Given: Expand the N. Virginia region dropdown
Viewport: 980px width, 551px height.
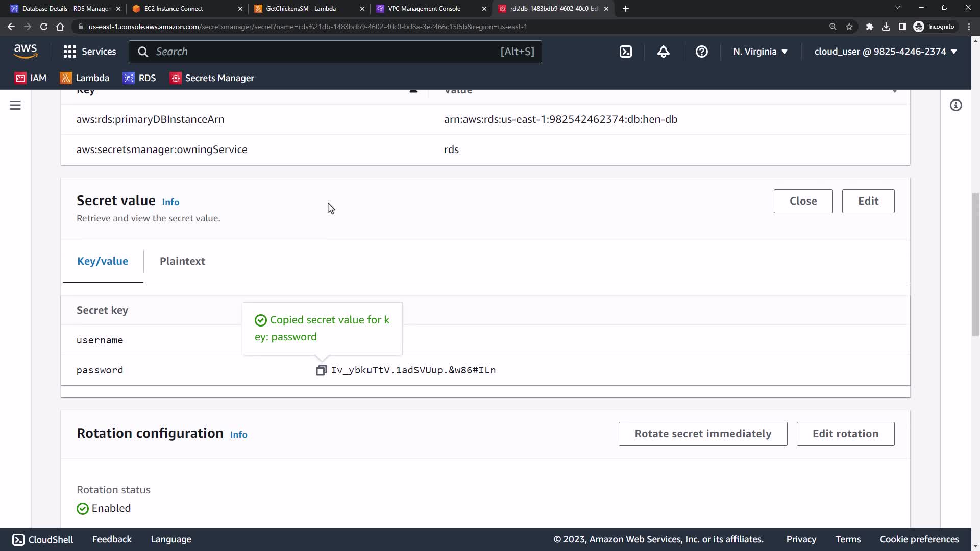Looking at the screenshot, I should (760, 52).
